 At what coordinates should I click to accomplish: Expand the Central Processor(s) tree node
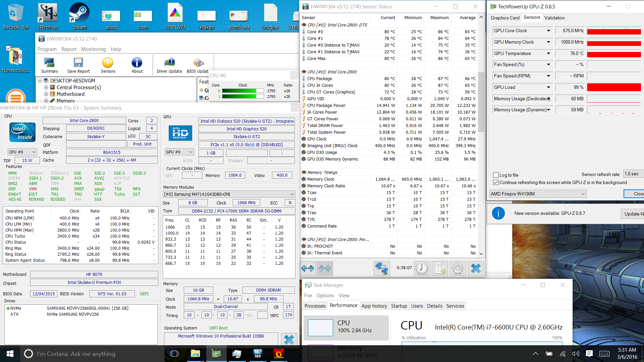[46, 87]
